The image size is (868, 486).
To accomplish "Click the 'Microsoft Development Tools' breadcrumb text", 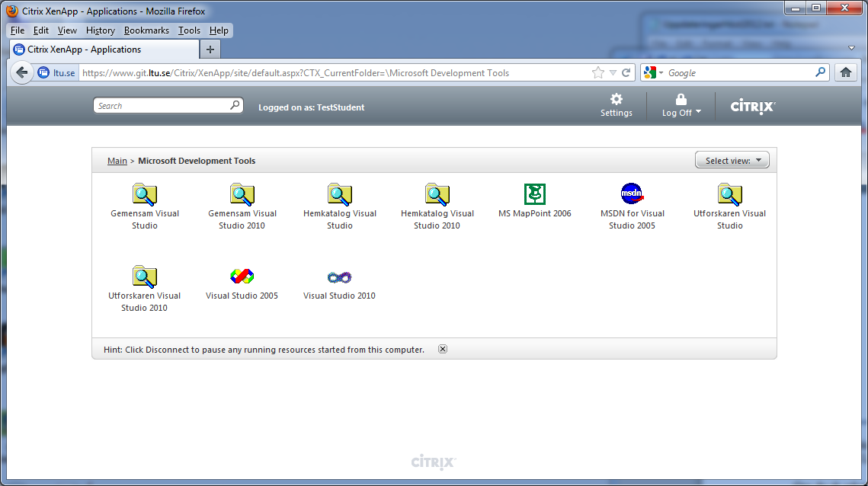I will [x=197, y=161].
